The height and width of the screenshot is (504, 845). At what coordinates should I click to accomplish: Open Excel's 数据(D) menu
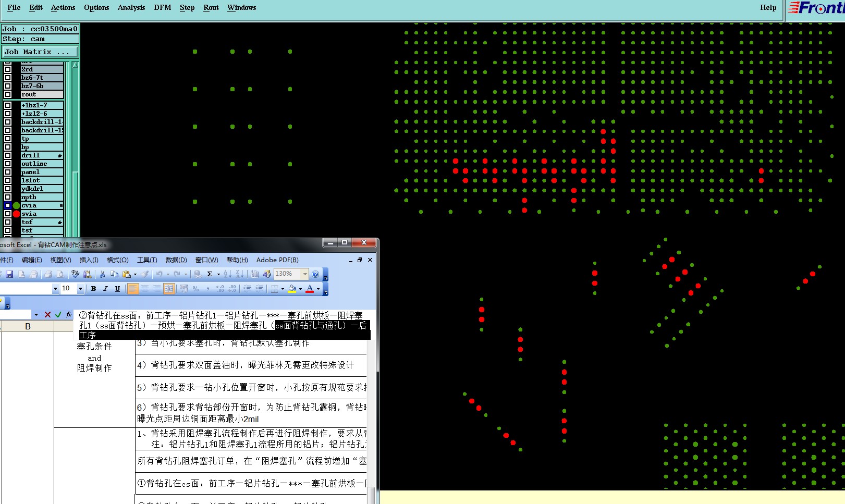point(176,260)
